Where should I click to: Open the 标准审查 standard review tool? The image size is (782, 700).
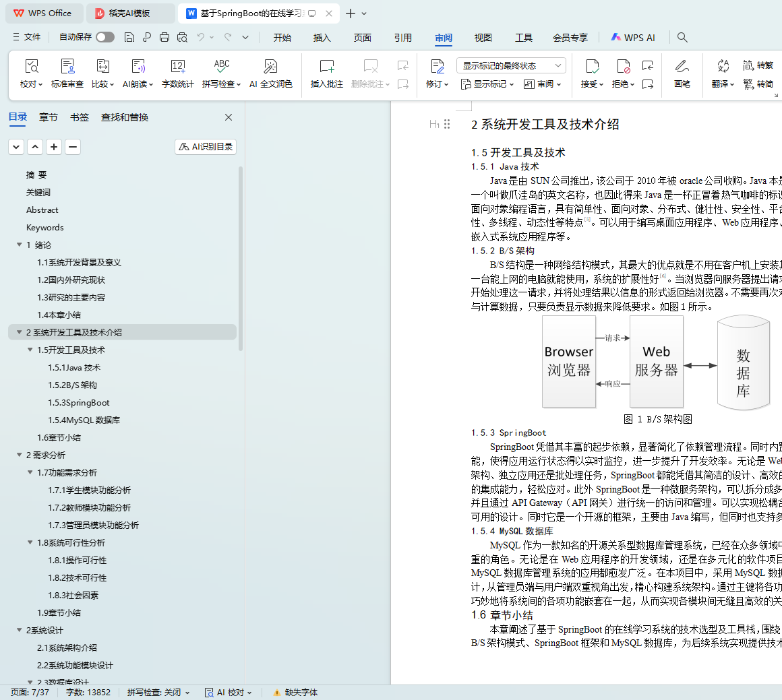tap(67, 67)
